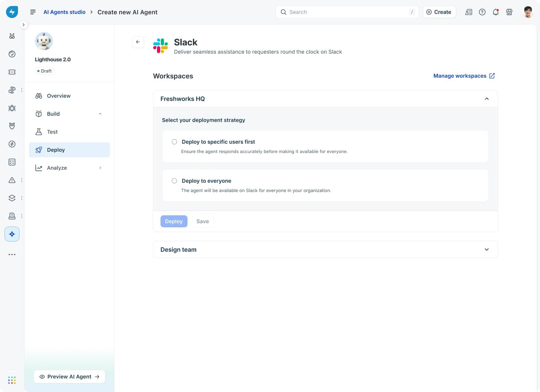Open the warning triangle icon in the rail
Viewport: 540px width, 392px height.
pos(12,180)
